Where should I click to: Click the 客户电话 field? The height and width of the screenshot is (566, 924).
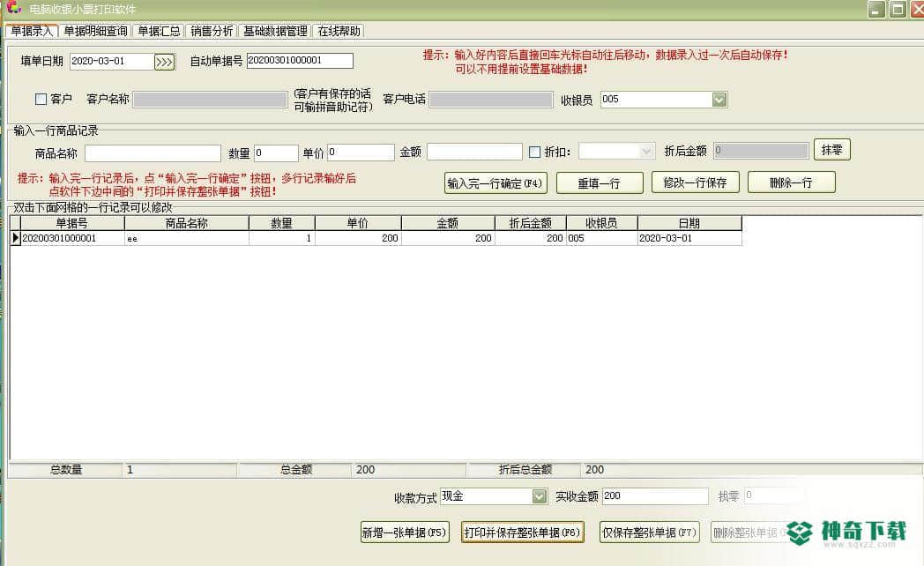click(491, 100)
